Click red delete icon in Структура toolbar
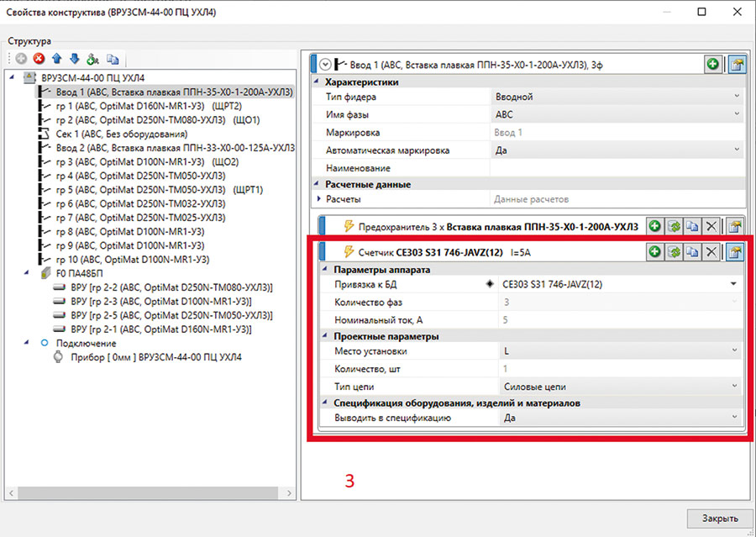This screenshot has height=537, width=756. point(39,59)
